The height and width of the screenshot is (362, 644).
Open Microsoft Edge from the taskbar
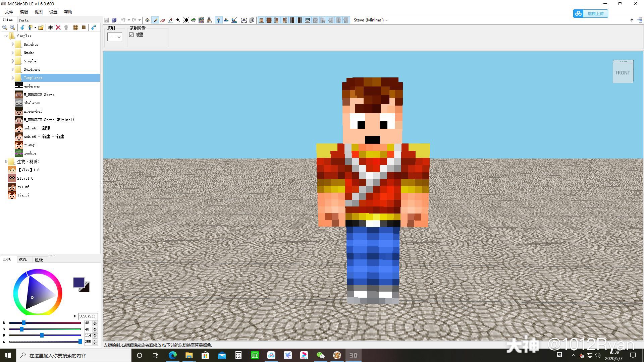[x=173, y=355]
